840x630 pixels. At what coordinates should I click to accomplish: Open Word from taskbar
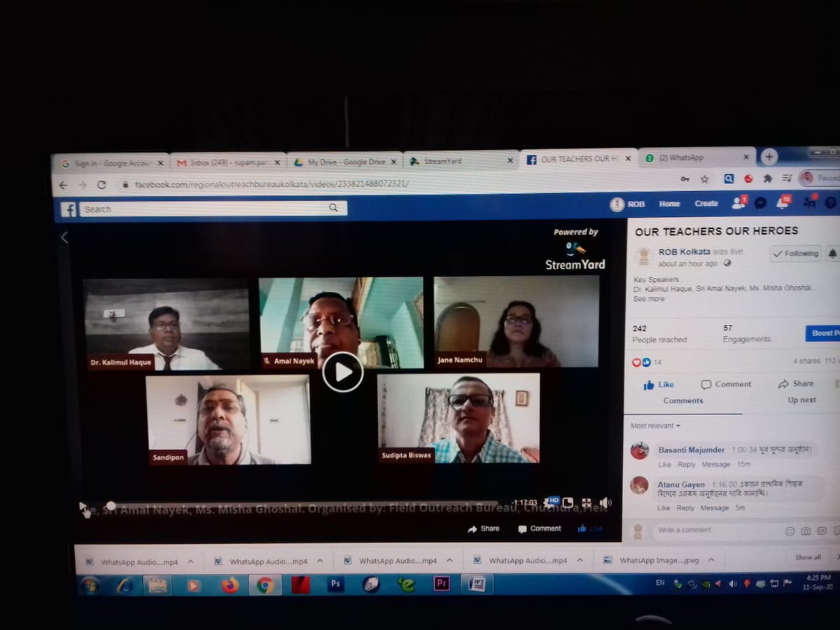coord(477,583)
